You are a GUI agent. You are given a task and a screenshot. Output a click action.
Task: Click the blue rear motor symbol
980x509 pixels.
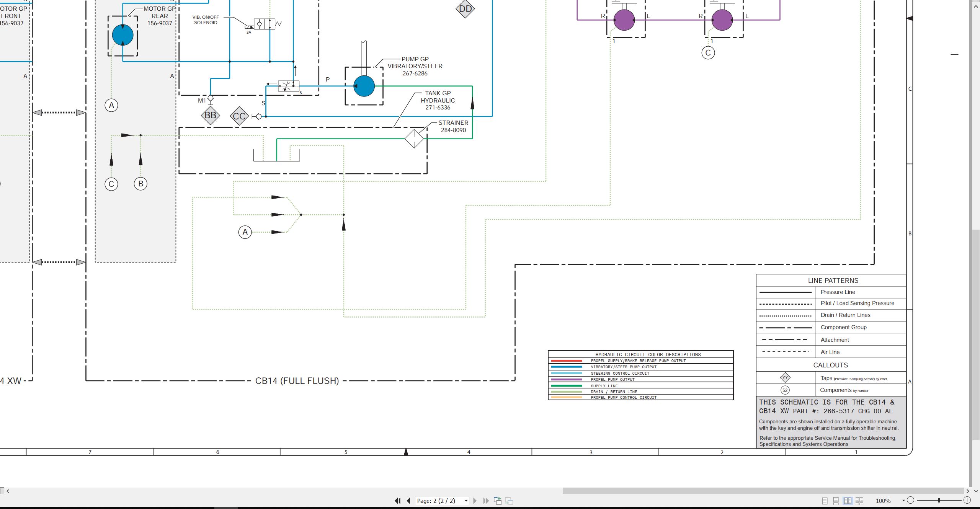pyautogui.click(x=122, y=35)
